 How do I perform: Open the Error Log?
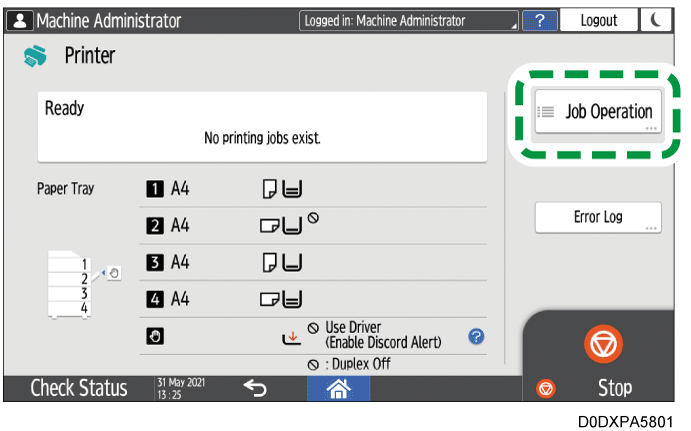click(x=597, y=217)
